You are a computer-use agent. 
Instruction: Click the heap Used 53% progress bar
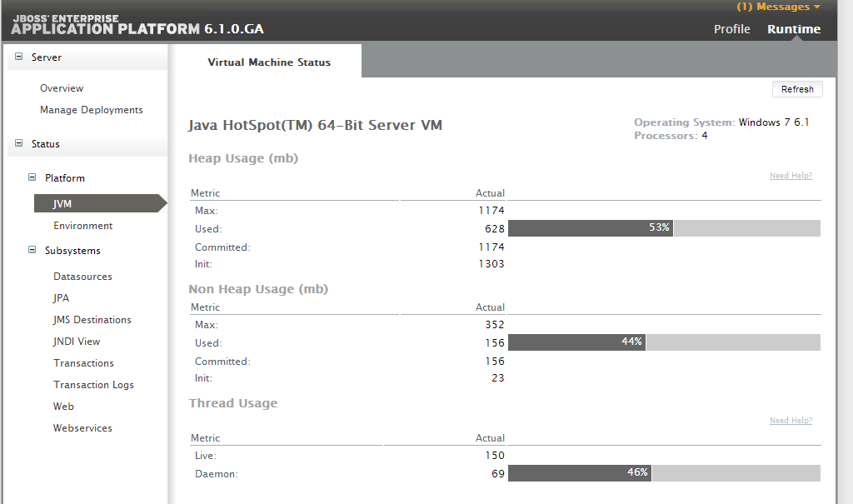click(x=664, y=228)
